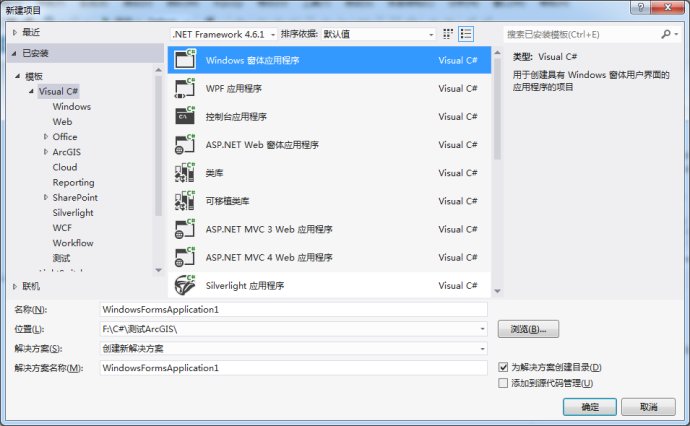The image size is (690, 426).
Task: Click the tree panel scroll down arrow
Action: pyautogui.click(x=158, y=270)
